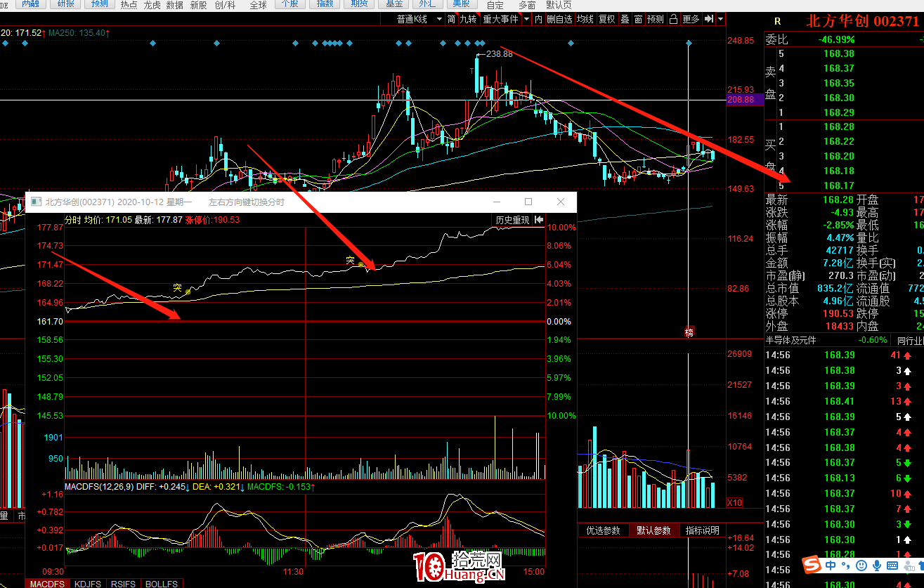Switch to the RSIFS indicator tab

coord(124,584)
